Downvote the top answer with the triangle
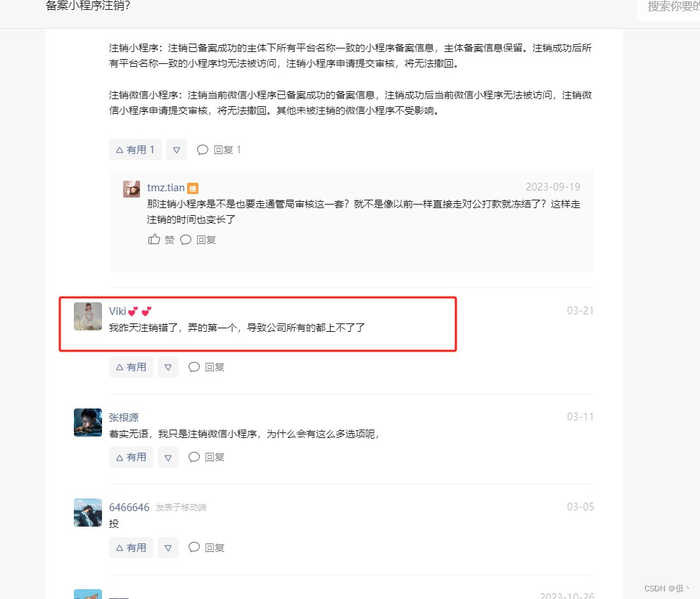700x599 pixels. [x=177, y=150]
